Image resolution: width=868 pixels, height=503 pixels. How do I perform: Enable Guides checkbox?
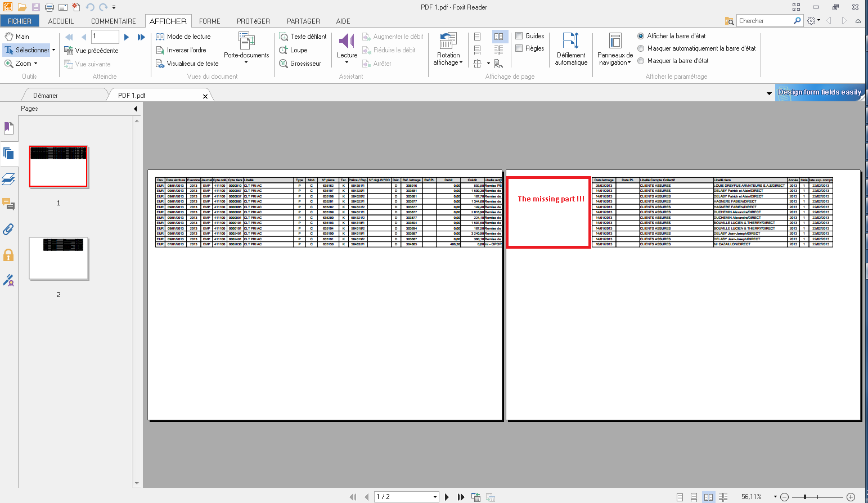pyautogui.click(x=519, y=36)
